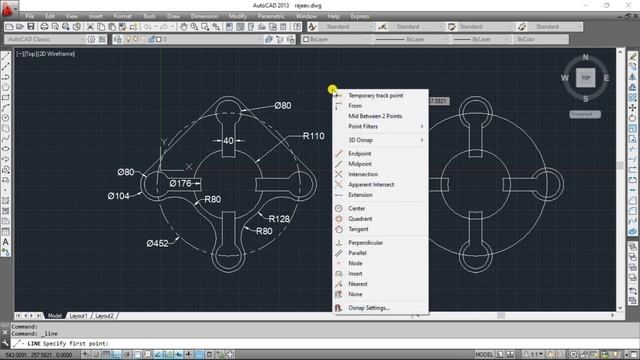Click the Layer Previous icon
Image resolution: width=640 pixels, height=360 pixels.
coord(280,39)
